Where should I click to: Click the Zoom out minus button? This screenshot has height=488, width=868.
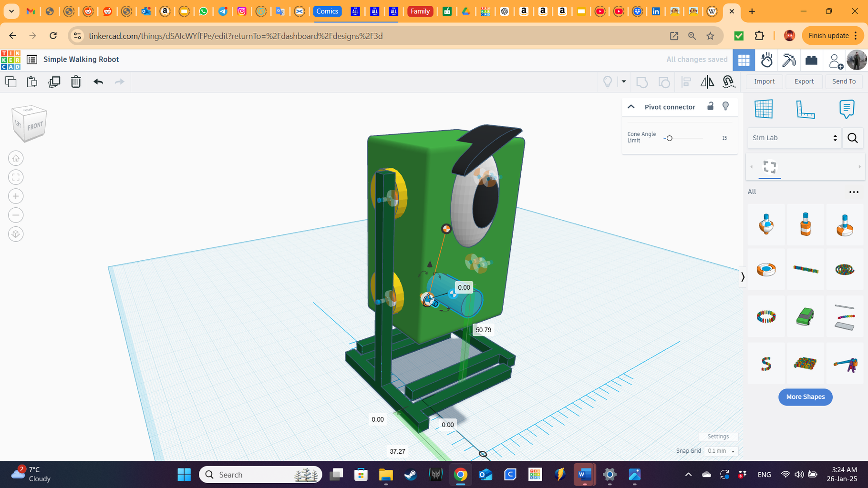(16, 215)
